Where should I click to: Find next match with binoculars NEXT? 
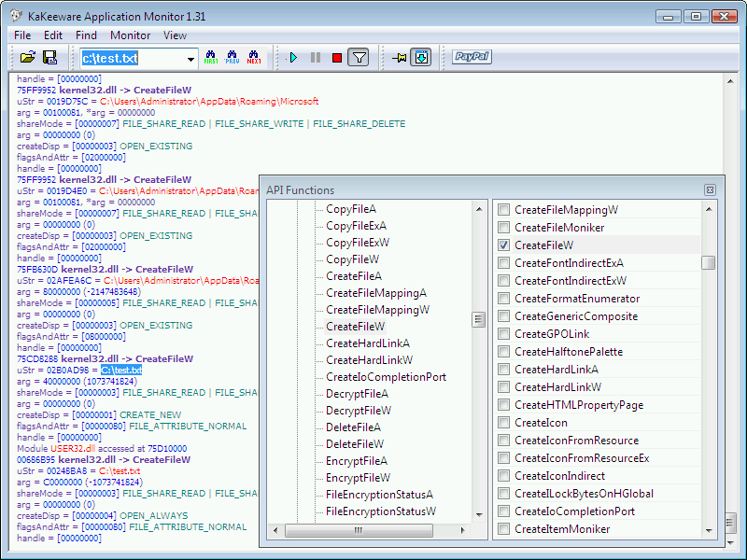tap(253, 58)
